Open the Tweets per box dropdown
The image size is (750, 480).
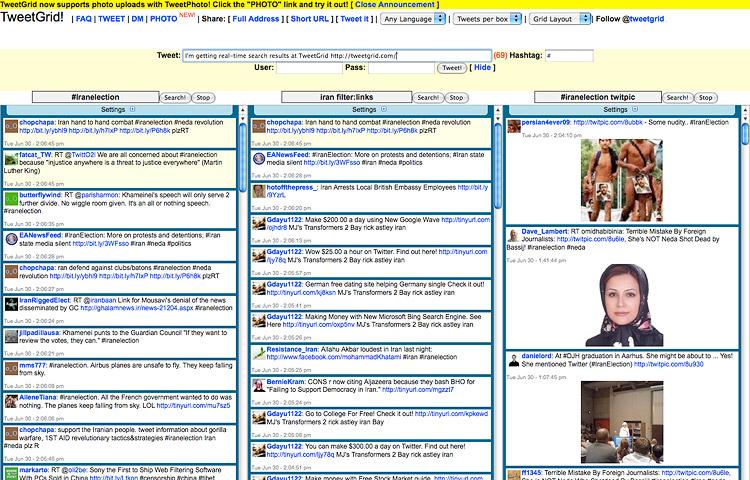487,19
